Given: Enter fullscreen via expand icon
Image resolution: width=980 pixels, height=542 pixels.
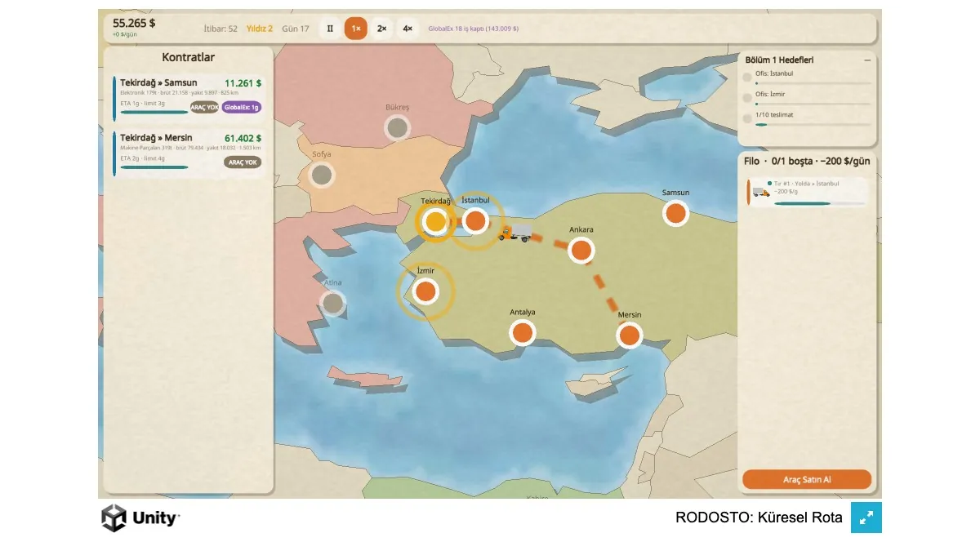Looking at the screenshot, I should pyautogui.click(x=866, y=518).
